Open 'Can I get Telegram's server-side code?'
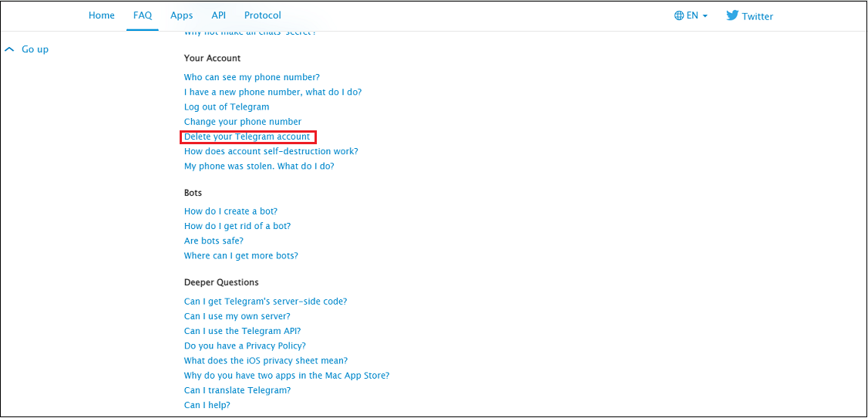 tap(266, 302)
